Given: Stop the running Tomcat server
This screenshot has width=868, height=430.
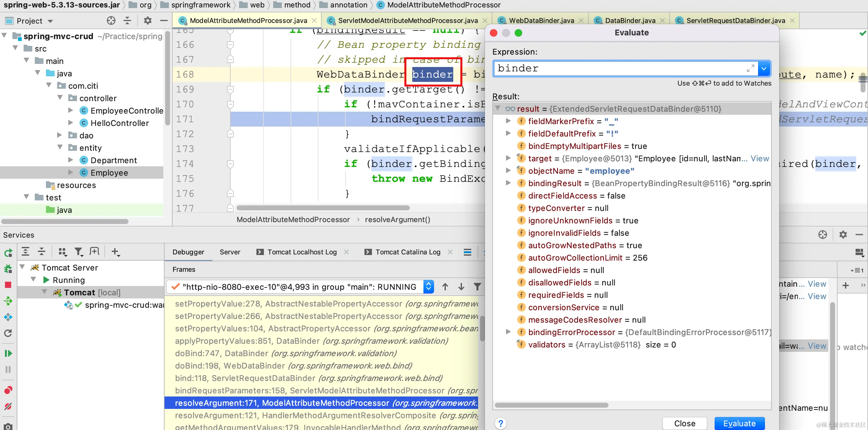Looking at the screenshot, I should tap(8, 285).
